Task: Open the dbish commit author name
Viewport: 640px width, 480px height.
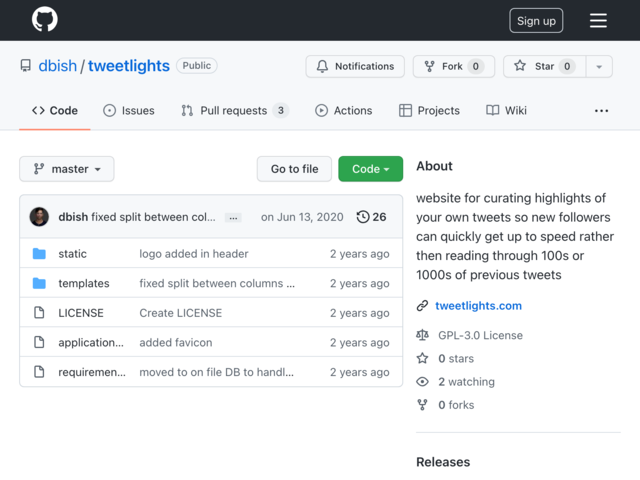Action: coord(73,217)
